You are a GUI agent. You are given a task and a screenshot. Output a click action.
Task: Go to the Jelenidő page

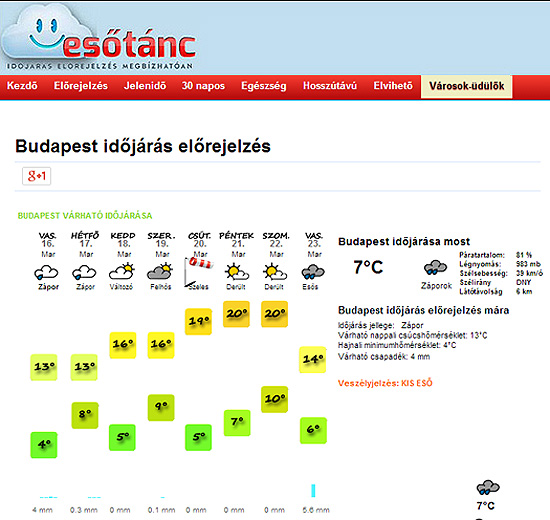tap(145, 86)
